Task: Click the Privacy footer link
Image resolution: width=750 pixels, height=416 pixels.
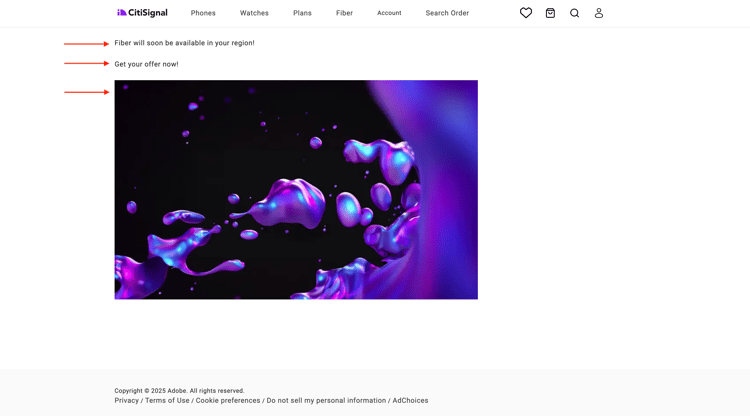Action: click(x=126, y=401)
